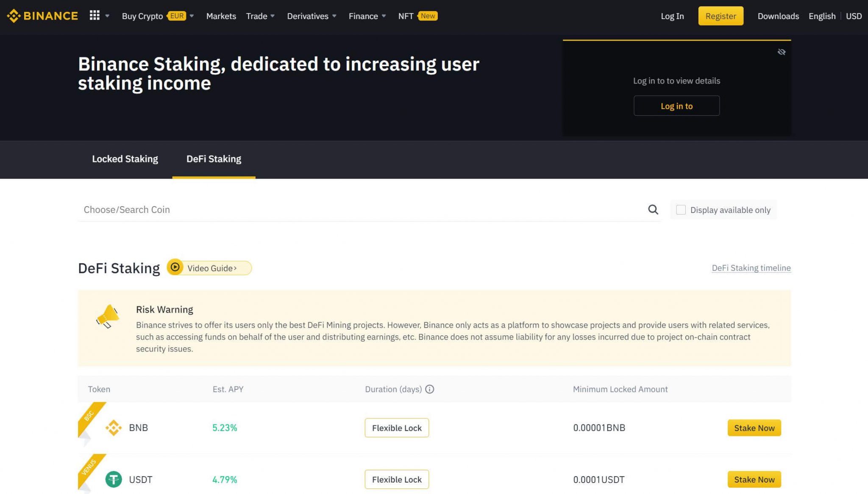Click the search magnifier icon
This screenshot has width=868, height=494.
pos(653,209)
